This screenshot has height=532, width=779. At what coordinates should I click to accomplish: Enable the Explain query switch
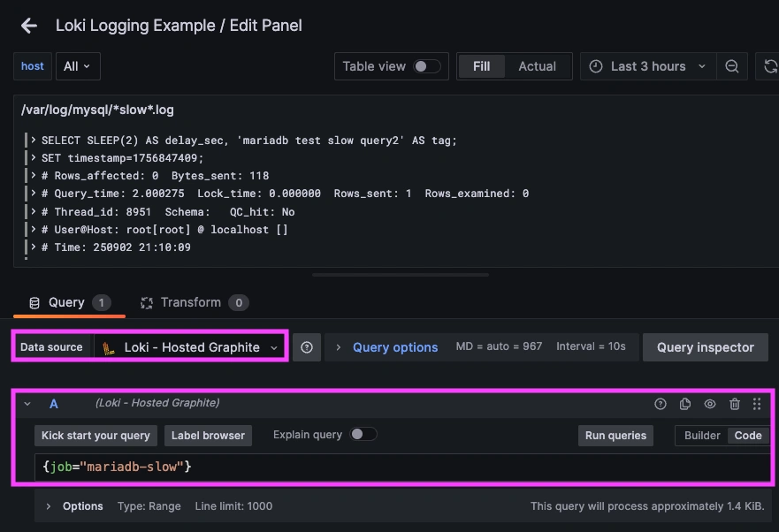(x=363, y=435)
